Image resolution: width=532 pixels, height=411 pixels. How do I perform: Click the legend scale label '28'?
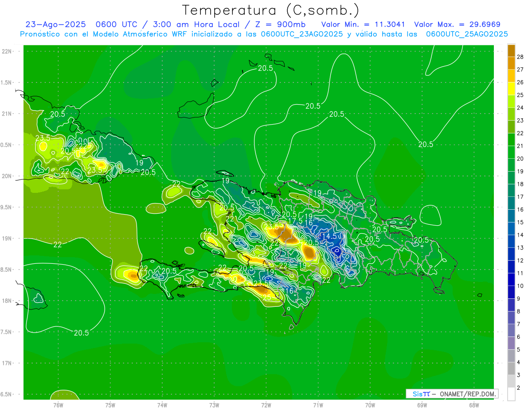pyautogui.click(x=521, y=57)
